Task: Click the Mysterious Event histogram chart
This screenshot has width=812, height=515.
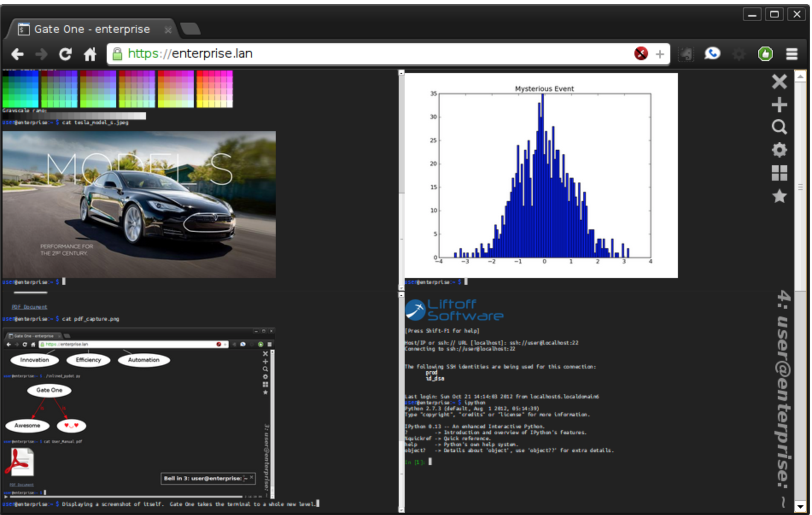Action: 541,175
